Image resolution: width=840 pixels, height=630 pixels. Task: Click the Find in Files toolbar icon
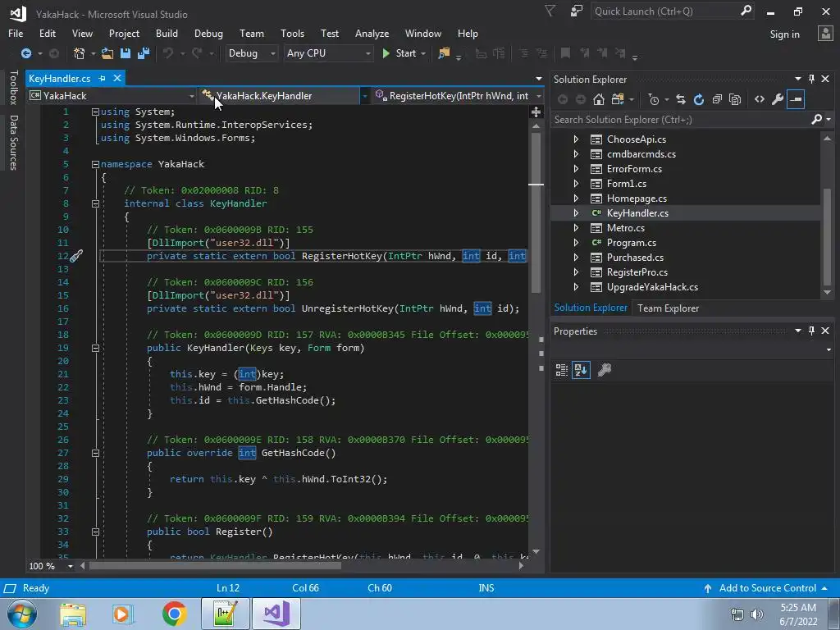coord(444,53)
